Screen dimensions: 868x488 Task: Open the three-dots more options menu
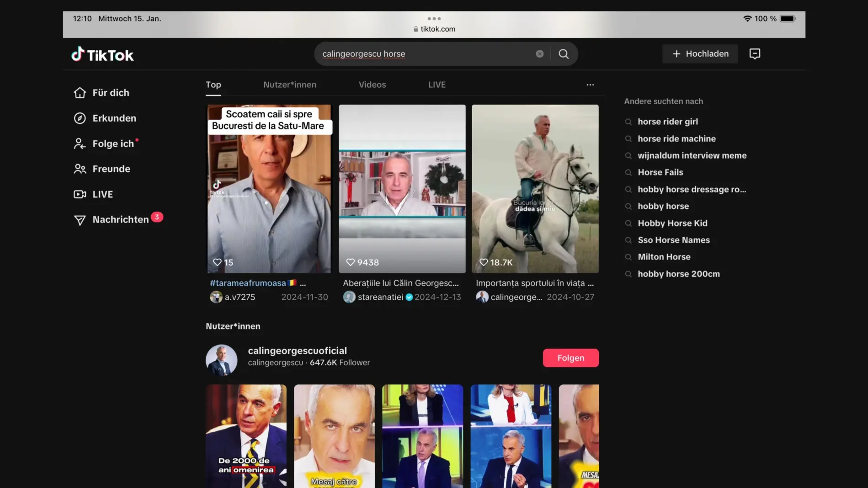[590, 85]
